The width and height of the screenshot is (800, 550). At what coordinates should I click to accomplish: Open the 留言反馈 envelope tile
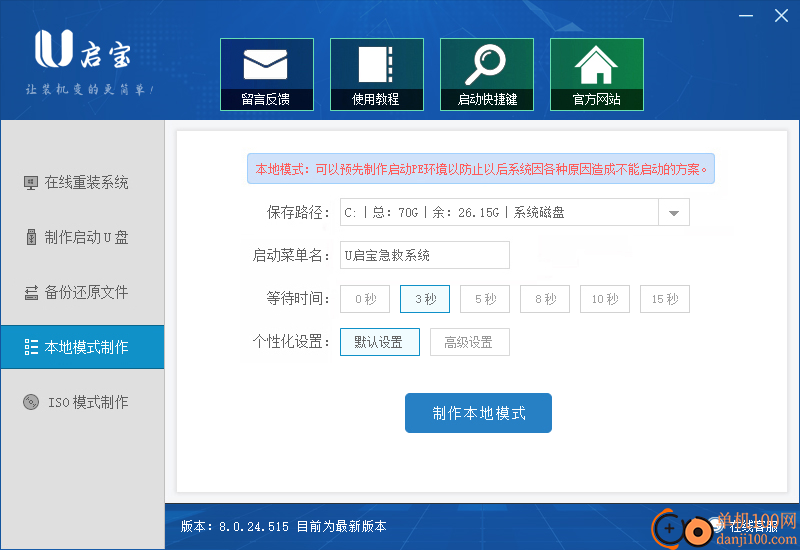tap(267, 74)
